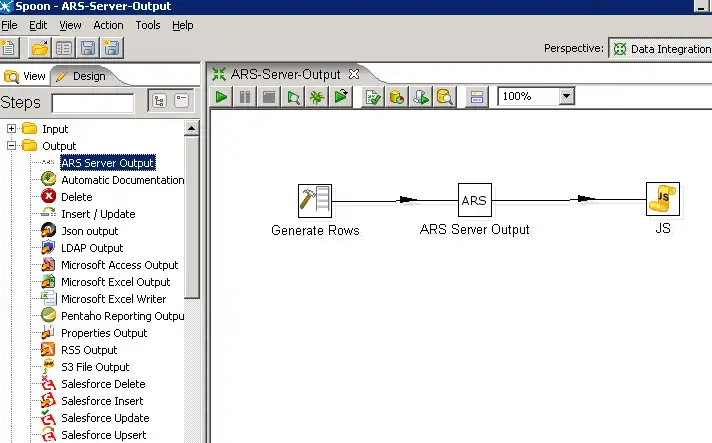The width and height of the screenshot is (712, 443).
Task: Click the Get SQL icon
Action: pyautogui.click(x=420, y=97)
